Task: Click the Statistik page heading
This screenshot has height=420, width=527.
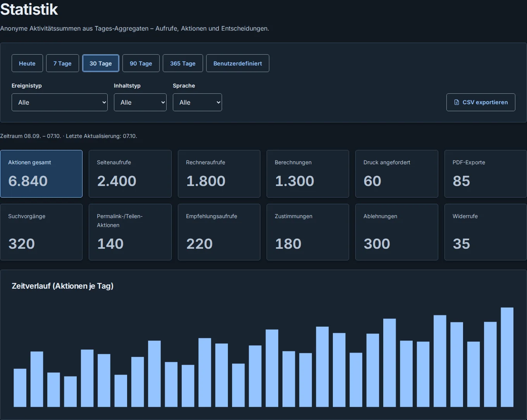Action: click(x=29, y=9)
